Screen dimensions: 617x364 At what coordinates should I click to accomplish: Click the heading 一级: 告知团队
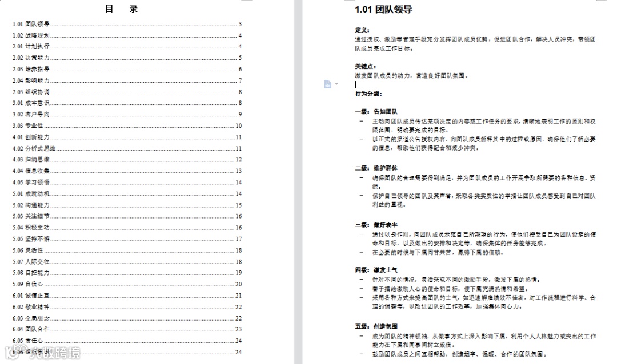point(376,112)
